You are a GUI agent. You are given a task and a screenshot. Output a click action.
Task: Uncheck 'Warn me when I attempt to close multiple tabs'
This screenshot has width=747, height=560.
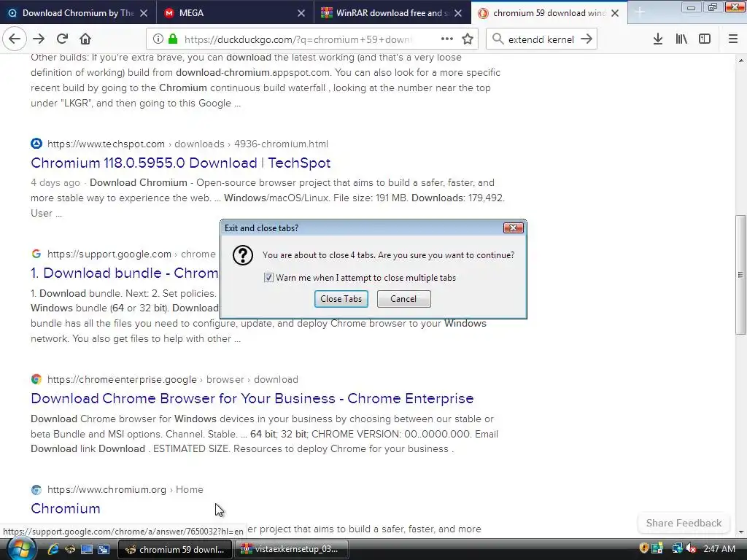click(268, 278)
